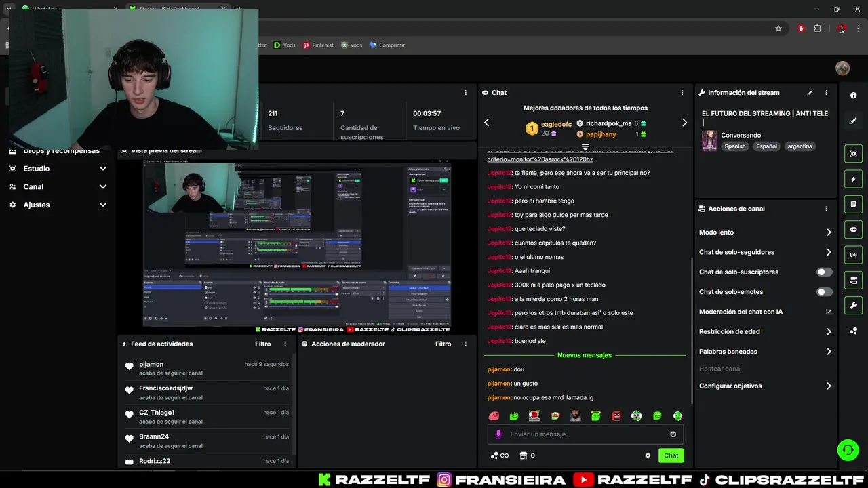Open the chat settings gear icon
The height and width of the screenshot is (488, 868).
point(648,455)
